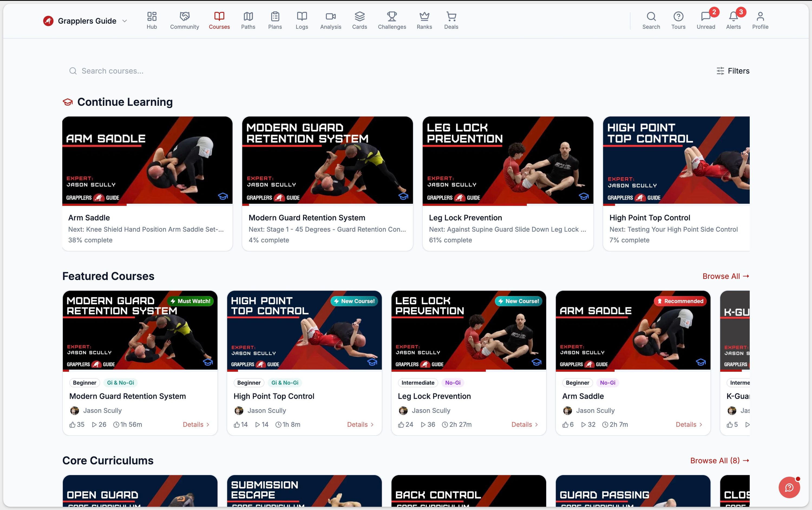Click thumbs-up on featured Leg Lock Prevention
Screen dimensions: 812x510
coord(401,425)
